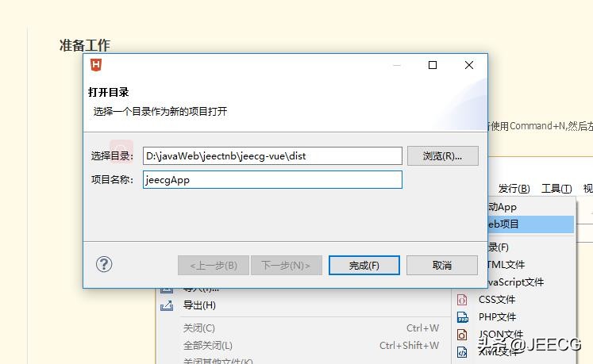Open the help question mark icon
The image size is (593, 364).
(x=104, y=264)
